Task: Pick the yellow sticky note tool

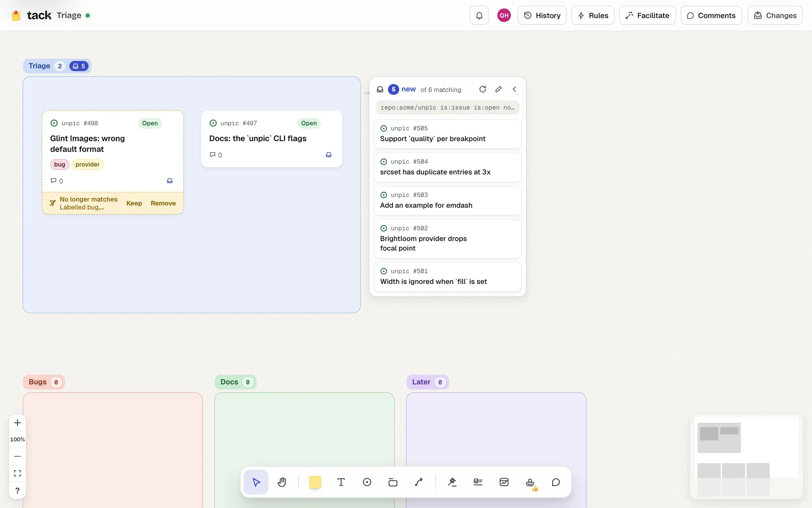Action: tap(315, 482)
